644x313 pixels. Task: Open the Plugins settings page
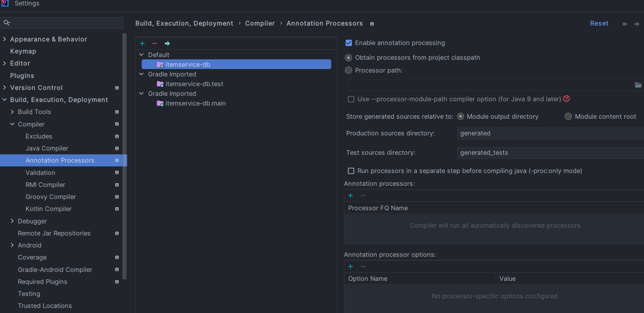[x=22, y=76]
